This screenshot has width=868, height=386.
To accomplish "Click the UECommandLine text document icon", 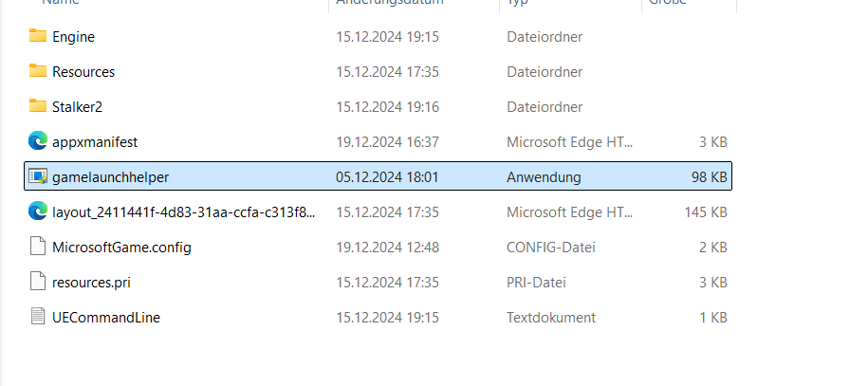I will 38,317.
